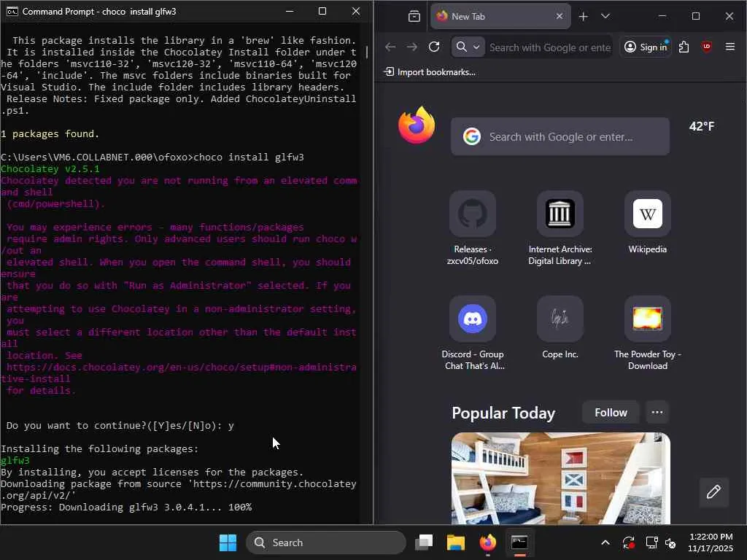
Task: Open Firefox View tab overview icon
Action: [x=414, y=17]
